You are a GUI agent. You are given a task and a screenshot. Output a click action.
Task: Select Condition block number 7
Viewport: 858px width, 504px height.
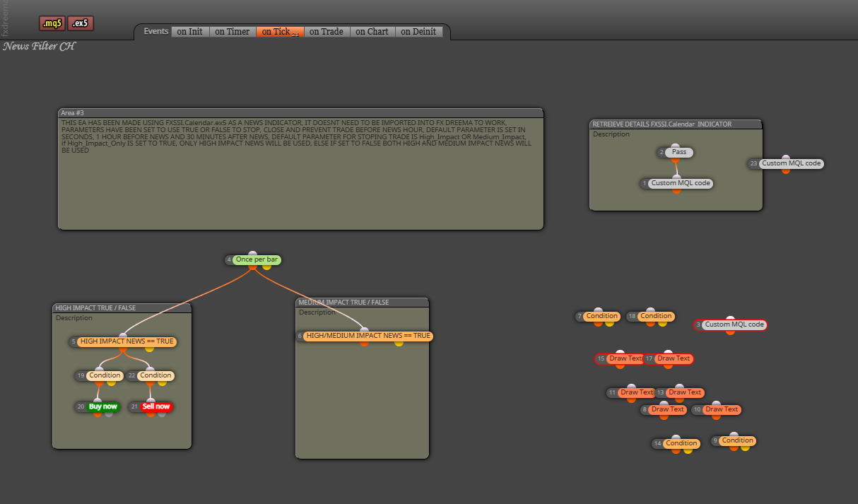(602, 316)
